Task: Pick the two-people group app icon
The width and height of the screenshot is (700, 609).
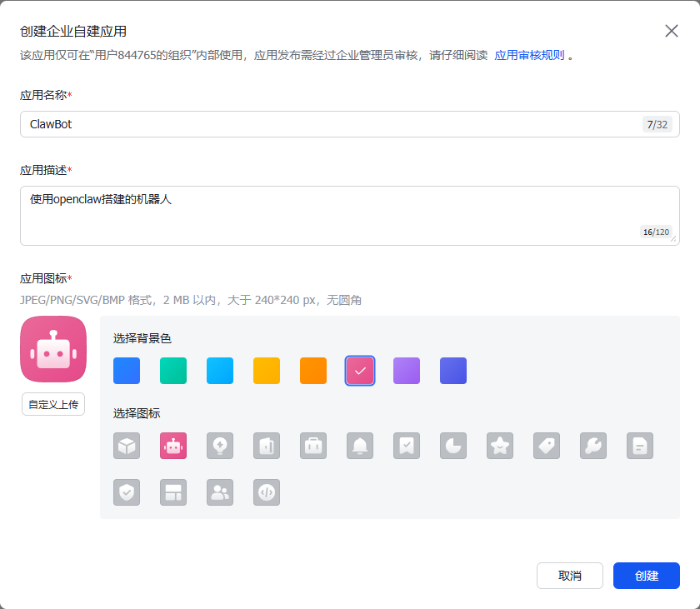Action: click(x=220, y=492)
